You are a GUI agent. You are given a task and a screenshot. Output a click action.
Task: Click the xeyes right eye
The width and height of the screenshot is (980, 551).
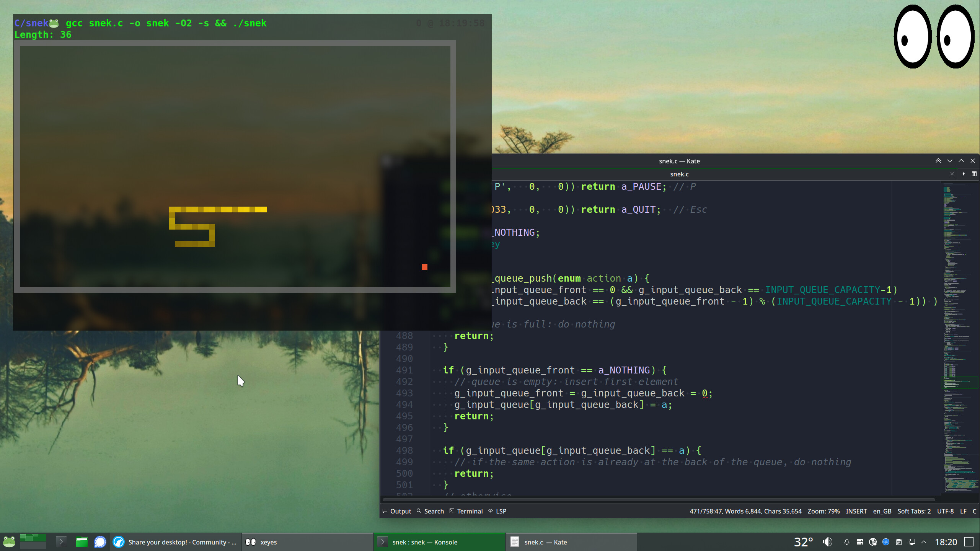pos(956,36)
